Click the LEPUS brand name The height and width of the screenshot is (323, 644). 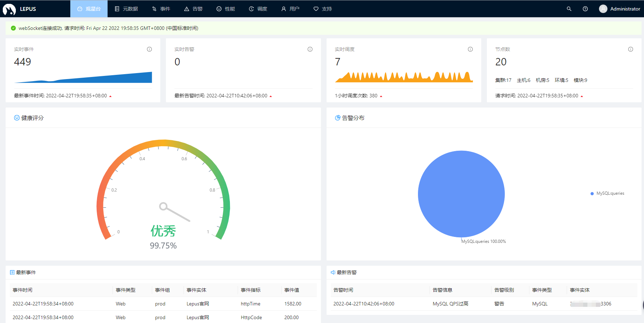(x=28, y=9)
